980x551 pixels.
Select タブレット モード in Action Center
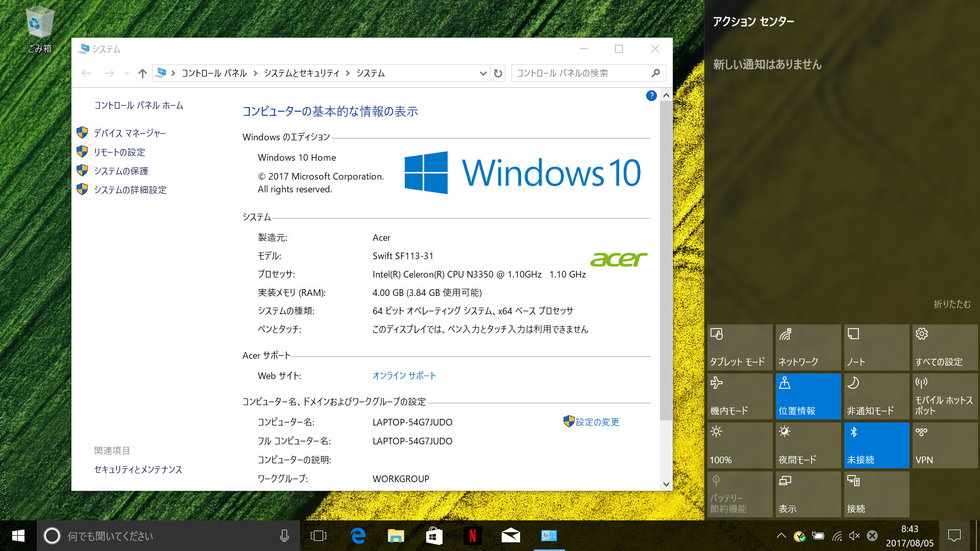click(x=739, y=347)
